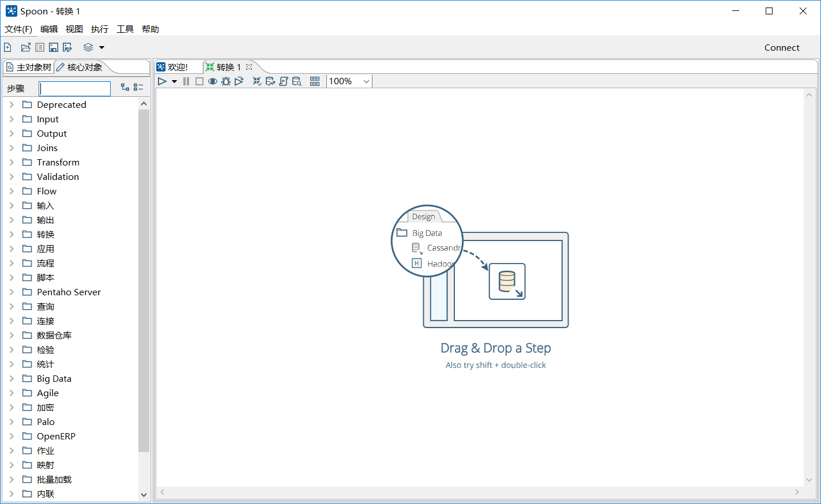
Task: Click the steps tree vertical scrollbar thumb
Action: tap(144, 281)
